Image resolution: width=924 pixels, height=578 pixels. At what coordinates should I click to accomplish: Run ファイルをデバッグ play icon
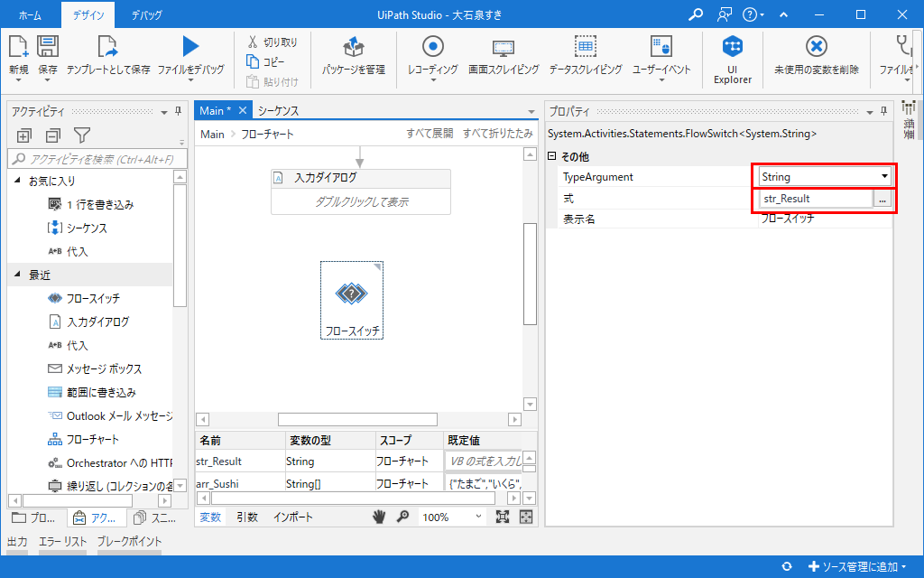coord(190,46)
